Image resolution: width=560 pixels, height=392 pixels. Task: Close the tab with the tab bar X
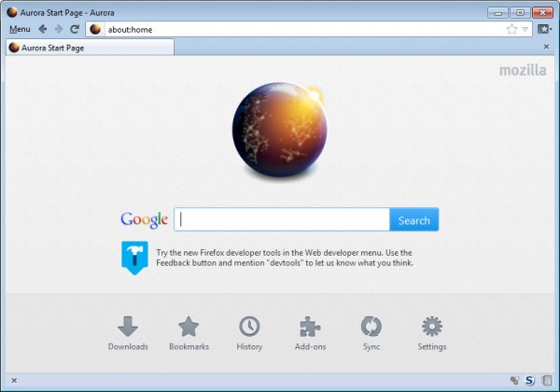tap(546, 47)
